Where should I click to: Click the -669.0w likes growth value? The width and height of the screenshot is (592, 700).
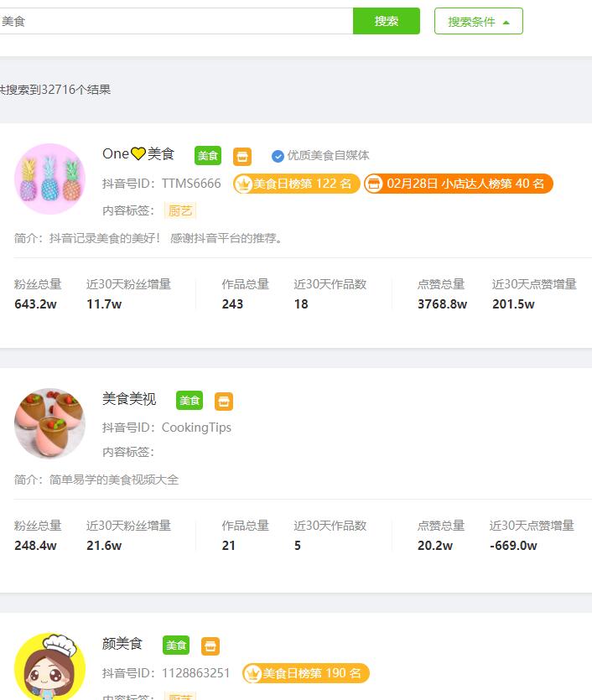click(x=513, y=546)
